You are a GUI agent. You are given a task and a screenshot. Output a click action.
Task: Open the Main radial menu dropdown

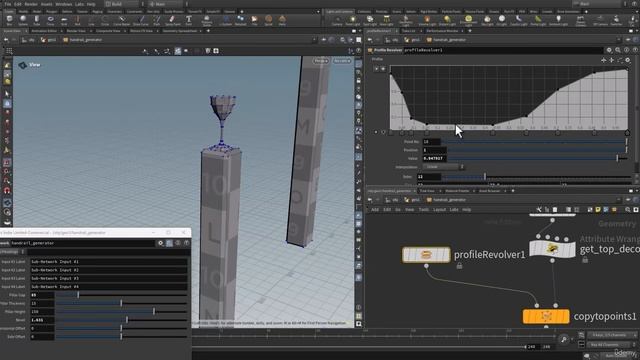[x=167, y=4]
